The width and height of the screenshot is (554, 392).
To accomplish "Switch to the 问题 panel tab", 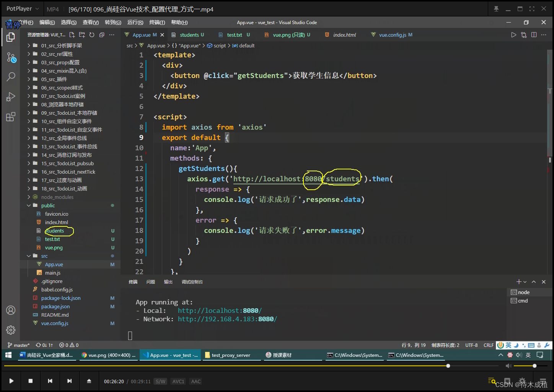I will pyautogui.click(x=151, y=282).
